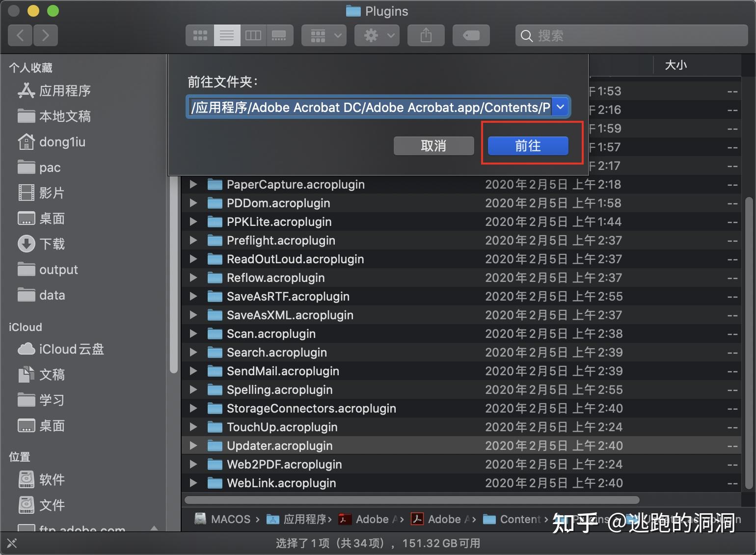Open the recent paths dropdown arrow

click(x=560, y=107)
